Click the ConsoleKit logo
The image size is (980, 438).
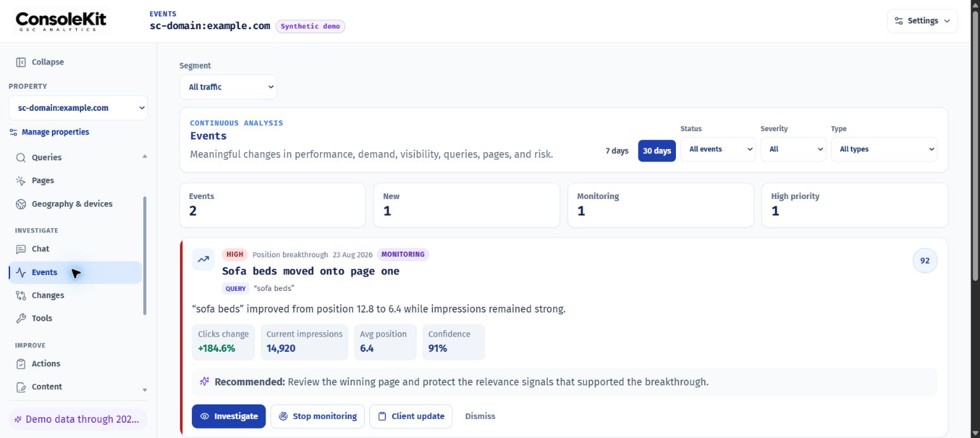click(61, 21)
